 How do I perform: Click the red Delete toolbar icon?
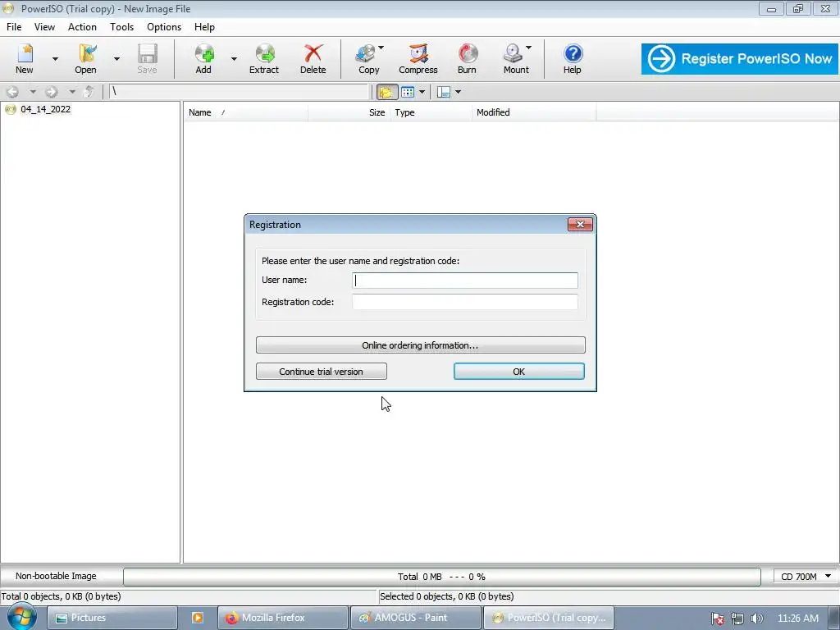313,59
